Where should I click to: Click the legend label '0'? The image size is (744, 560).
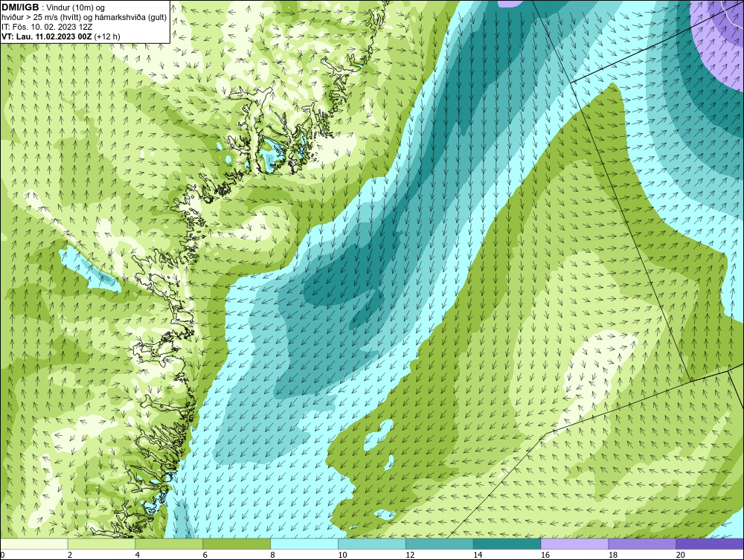(x=2, y=555)
